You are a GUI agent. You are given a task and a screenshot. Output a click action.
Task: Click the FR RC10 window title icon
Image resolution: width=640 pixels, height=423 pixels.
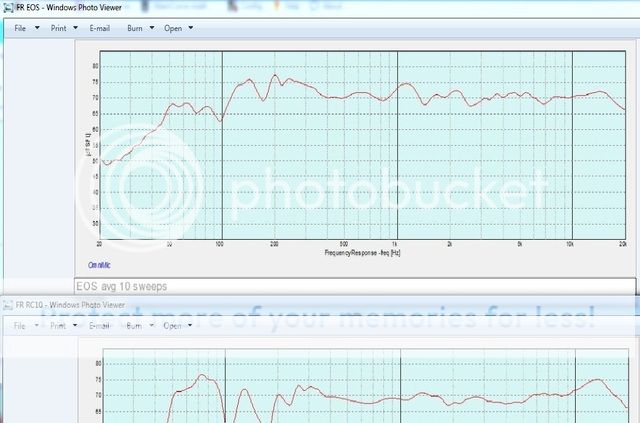click(x=8, y=303)
